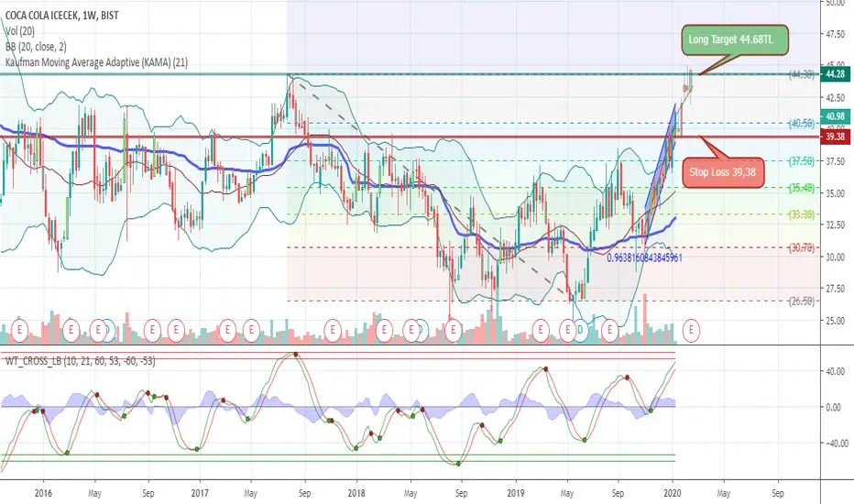Open the Kaufman Moving Average Adaptive legend
854x504 pixels.
click(96, 62)
